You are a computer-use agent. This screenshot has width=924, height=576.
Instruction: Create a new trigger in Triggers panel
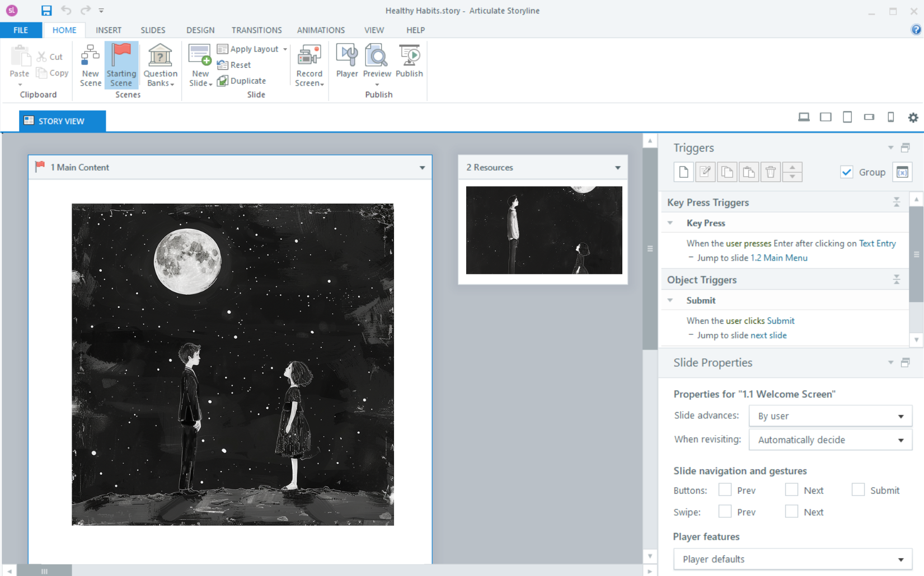click(x=684, y=172)
